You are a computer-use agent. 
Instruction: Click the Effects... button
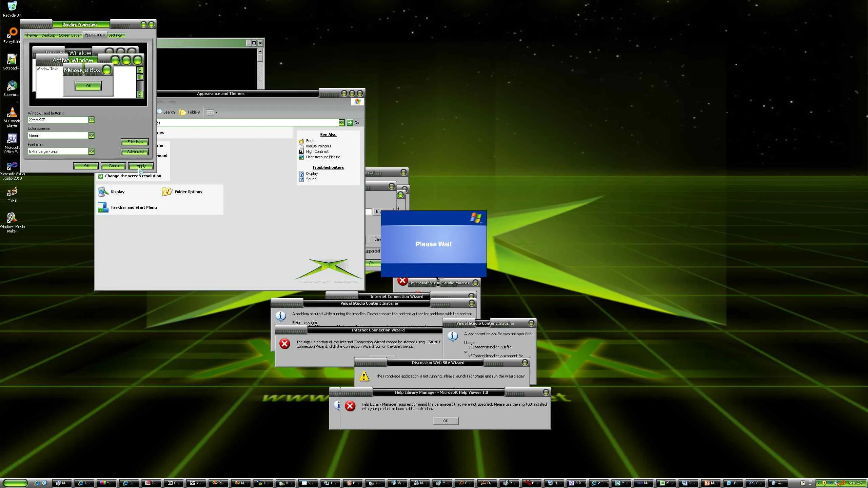(135, 142)
